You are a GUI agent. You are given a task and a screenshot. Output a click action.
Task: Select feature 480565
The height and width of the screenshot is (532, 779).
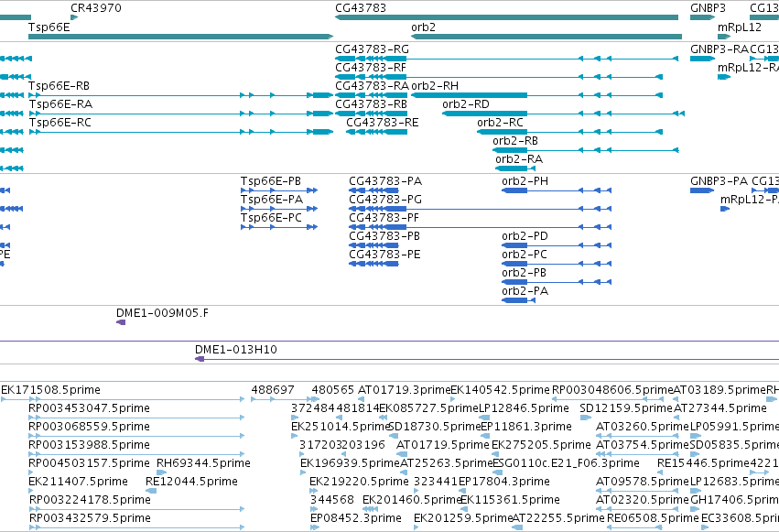point(315,399)
